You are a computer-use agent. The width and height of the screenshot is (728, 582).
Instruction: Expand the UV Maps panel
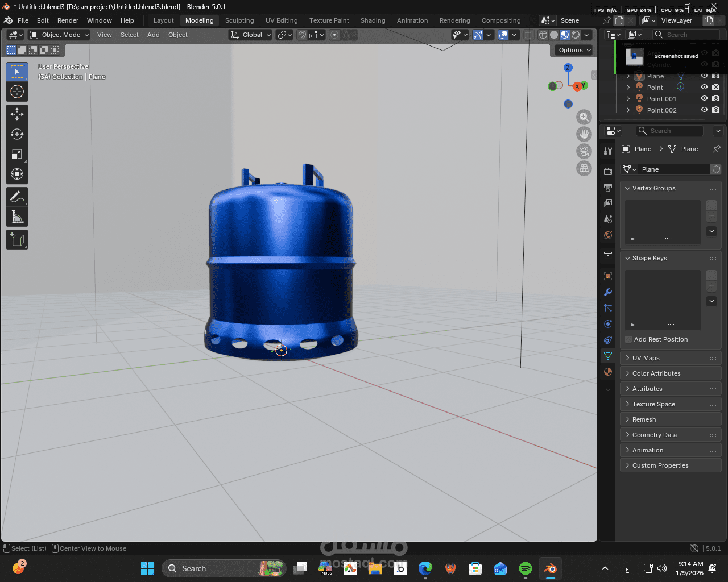click(x=627, y=358)
